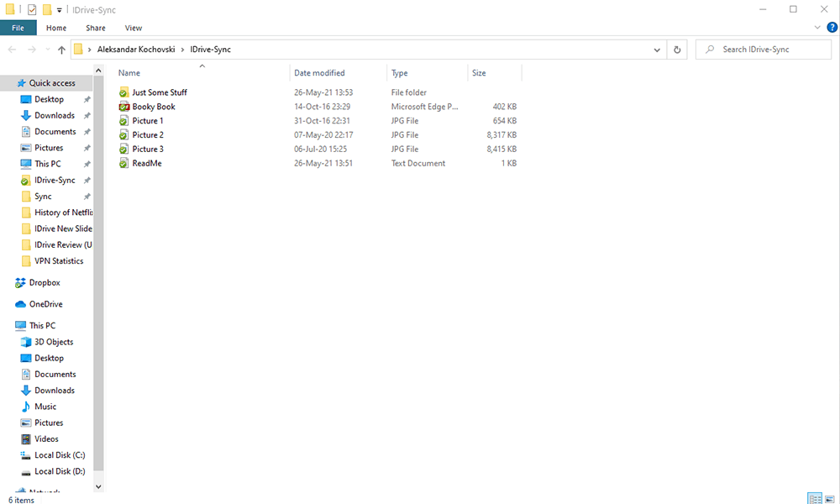Click the 14-Oct-16 23:29 date cell
Image resolution: width=840 pixels, height=504 pixels.
322,107
